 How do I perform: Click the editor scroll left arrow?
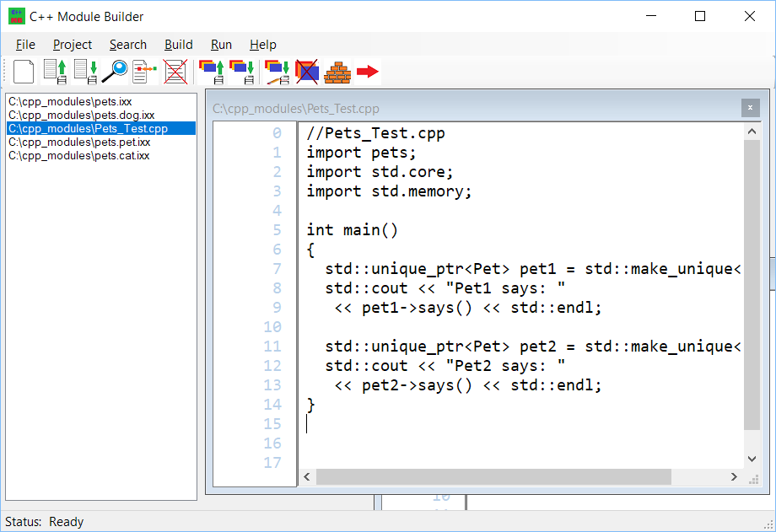pyautogui.click(x=307, y=476)
